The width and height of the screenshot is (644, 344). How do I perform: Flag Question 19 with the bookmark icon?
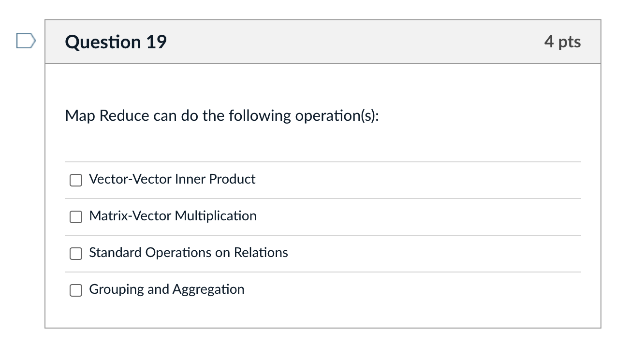point(26,41)
